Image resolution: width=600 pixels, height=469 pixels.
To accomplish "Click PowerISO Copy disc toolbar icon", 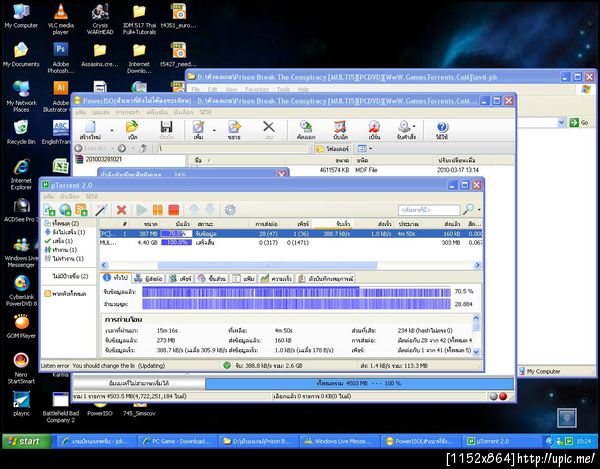I will point(306,130).
